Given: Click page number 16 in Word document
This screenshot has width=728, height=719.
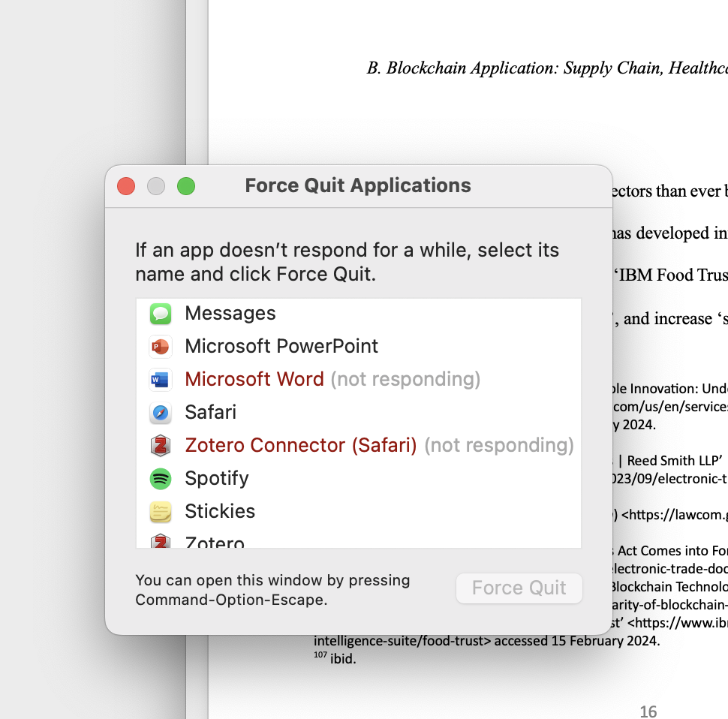Looking at the screenshot, I should coord(648,711).
